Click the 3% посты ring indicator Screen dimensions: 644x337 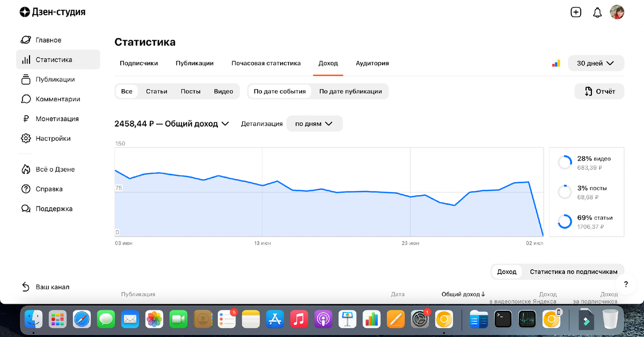pyautogui.click(x=565, y=192)
